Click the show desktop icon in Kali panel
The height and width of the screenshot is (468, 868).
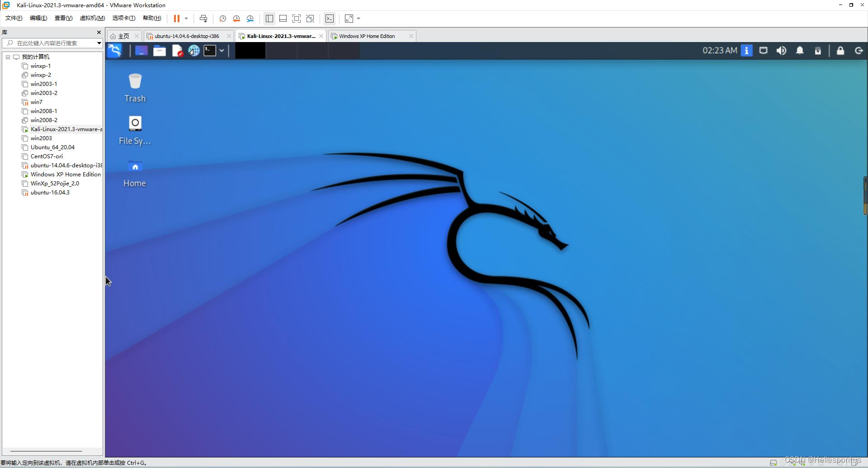[x=142, y=51]
